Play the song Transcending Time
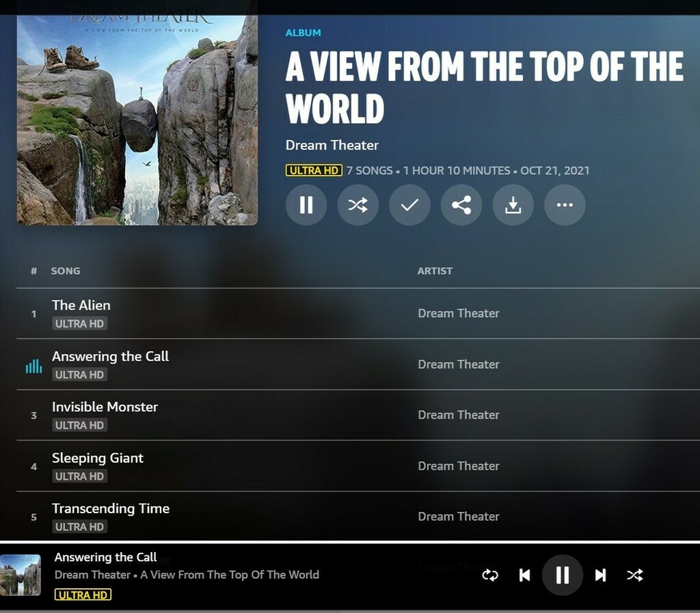Screen dimensions: 700x613 click(x=111, y=508)
